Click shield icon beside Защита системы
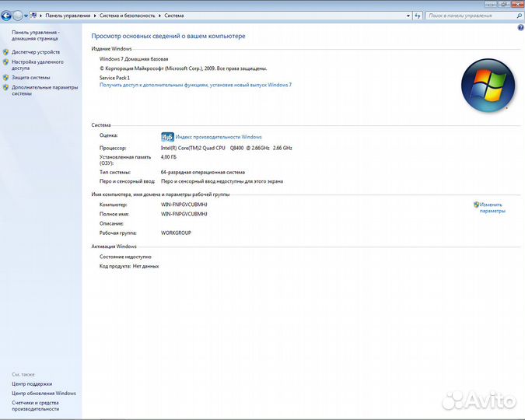The height and width of the screenshot is (420, 525). pyautogui.click(x=5, y=78)
